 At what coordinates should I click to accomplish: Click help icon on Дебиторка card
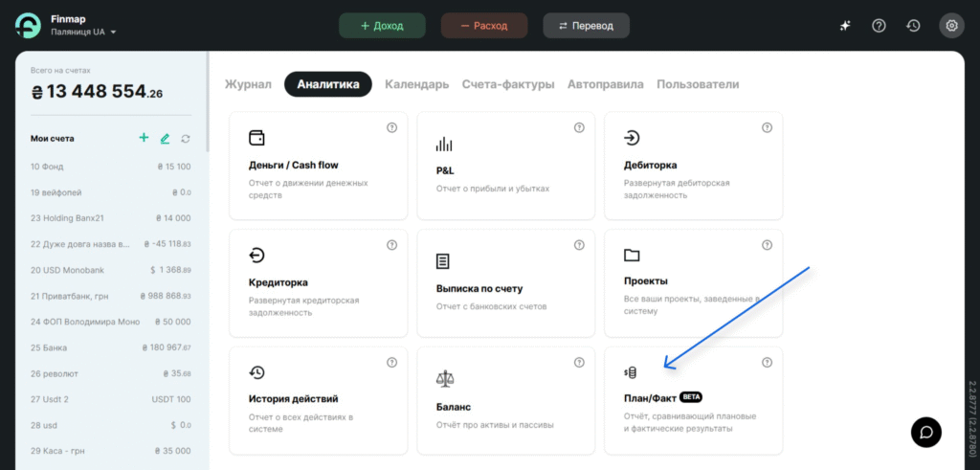pyautogui.click(x=767, y=128)
